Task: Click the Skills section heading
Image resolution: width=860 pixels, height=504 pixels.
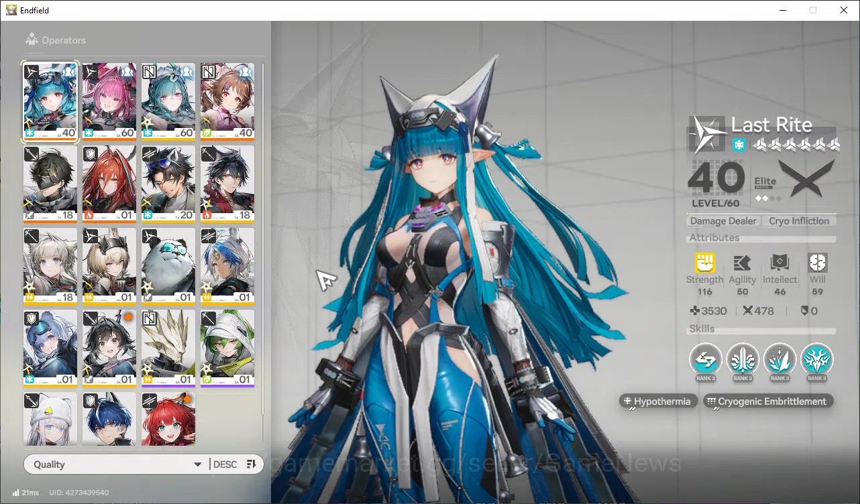Action: point(702,329)
